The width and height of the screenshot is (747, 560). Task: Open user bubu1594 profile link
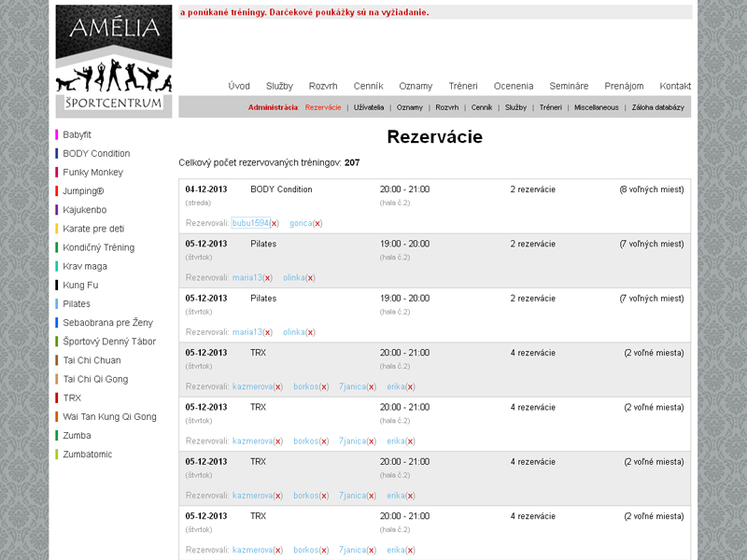tap(250, 223)
